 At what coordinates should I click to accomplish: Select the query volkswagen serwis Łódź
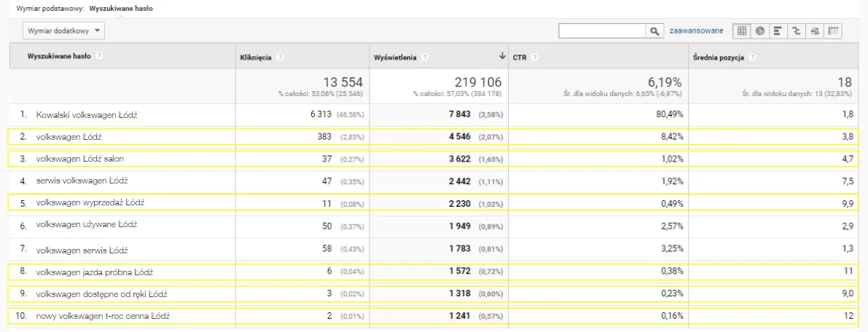pyautogui.click(x=82, y=250)
